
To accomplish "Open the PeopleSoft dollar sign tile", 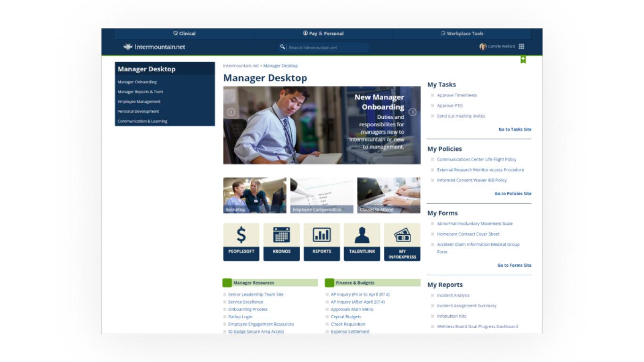I will pos(241,242).
